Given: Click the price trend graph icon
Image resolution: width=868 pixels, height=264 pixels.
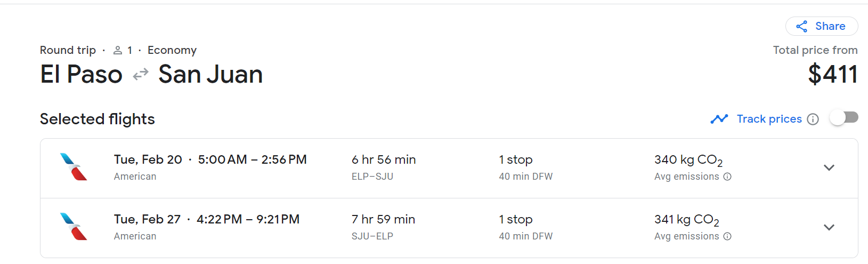Looking at the screenshot, I should coord(719,118).
